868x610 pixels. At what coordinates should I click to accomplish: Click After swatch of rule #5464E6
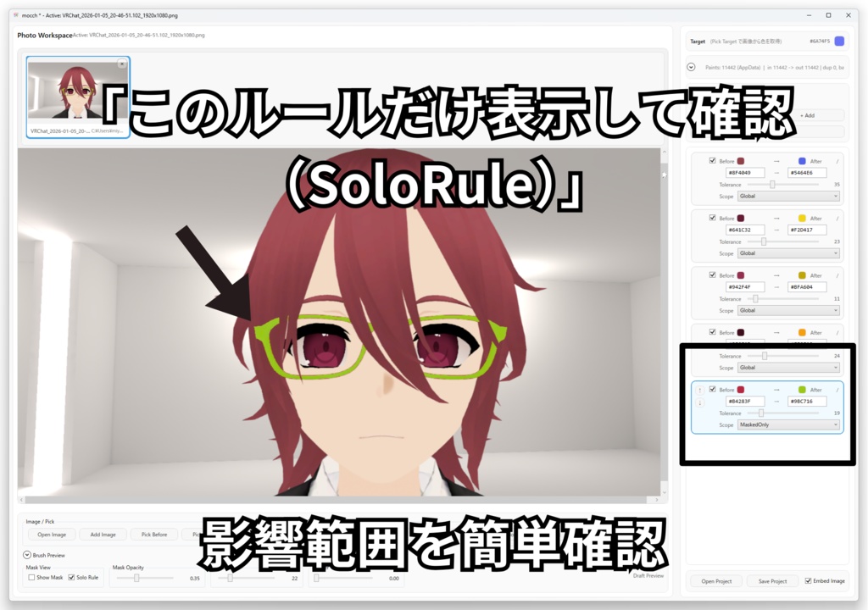802,161
